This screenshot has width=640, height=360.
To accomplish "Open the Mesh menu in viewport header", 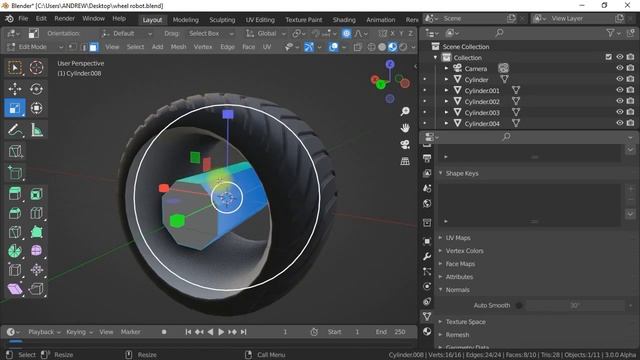I will point(178,47).
